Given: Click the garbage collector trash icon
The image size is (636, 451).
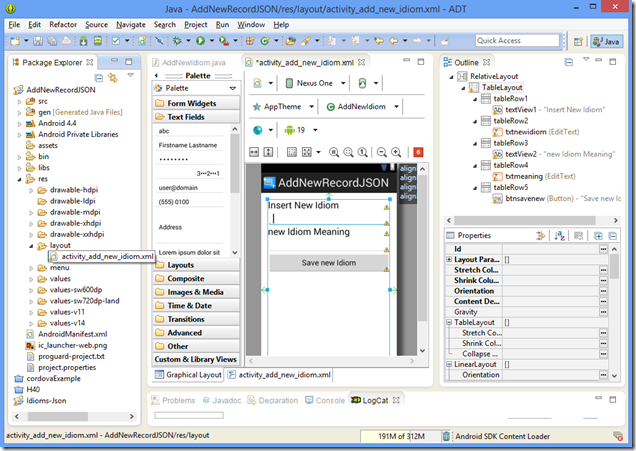Looking at the screenshot, I should (446, 436).
